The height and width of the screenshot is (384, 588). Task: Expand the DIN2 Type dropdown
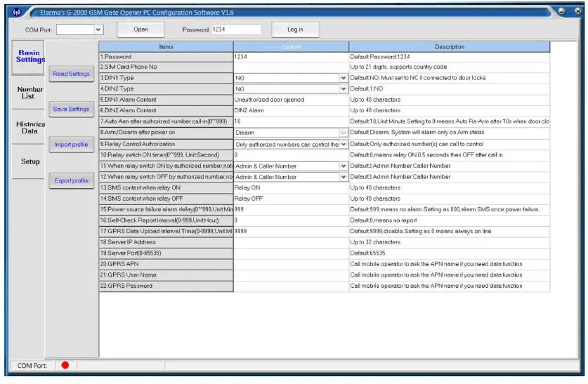click(x=343, y=88)
